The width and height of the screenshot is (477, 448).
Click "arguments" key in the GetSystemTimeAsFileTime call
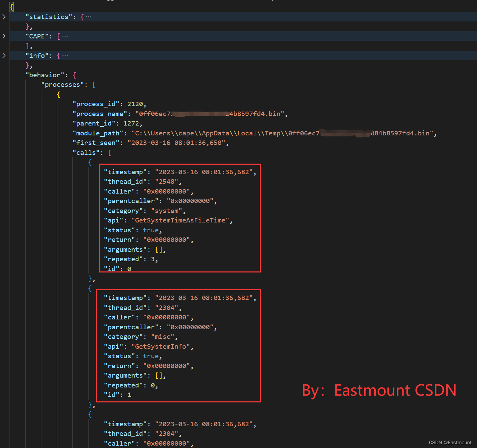tap(125, 250)
